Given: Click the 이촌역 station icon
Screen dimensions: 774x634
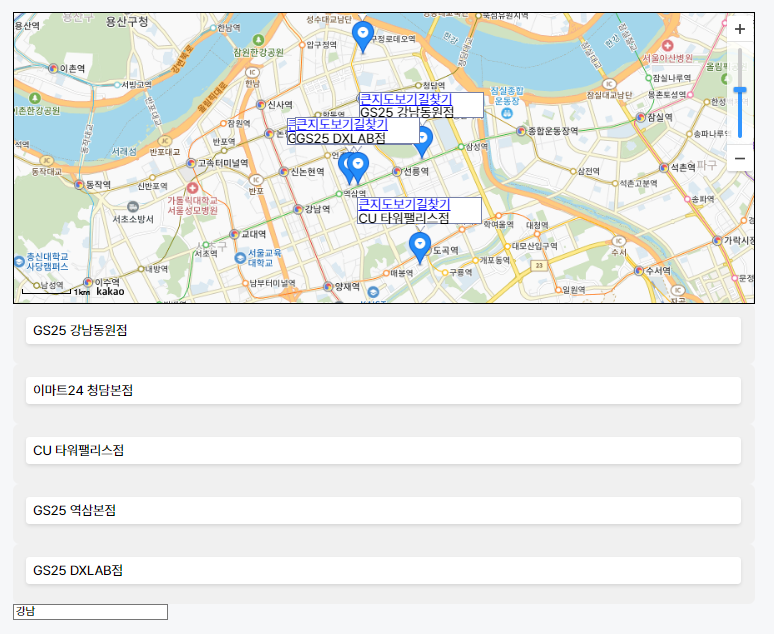Looking at the screenshot, I should coord(53,68).
